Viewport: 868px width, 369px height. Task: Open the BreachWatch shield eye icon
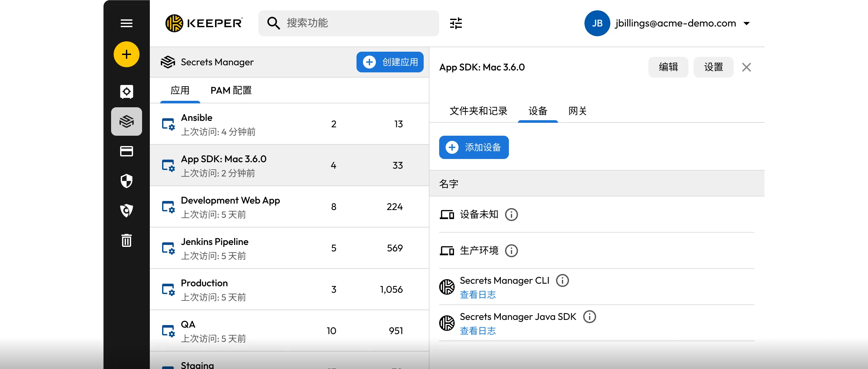(x=126, y=210)
